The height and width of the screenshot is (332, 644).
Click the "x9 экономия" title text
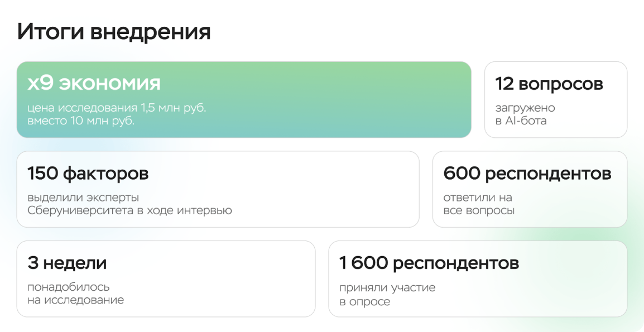94,83
